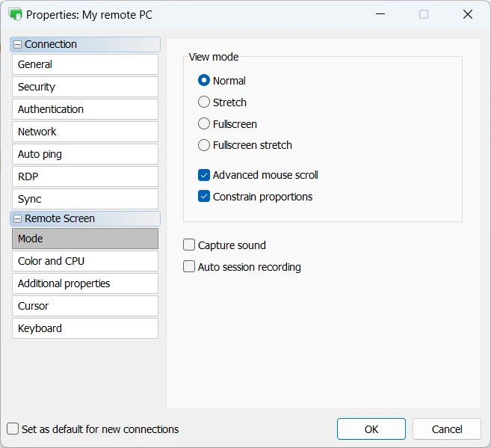The image size is (491, 448).
Task: Click the Cancel button
Action: [x=447, y=429]
